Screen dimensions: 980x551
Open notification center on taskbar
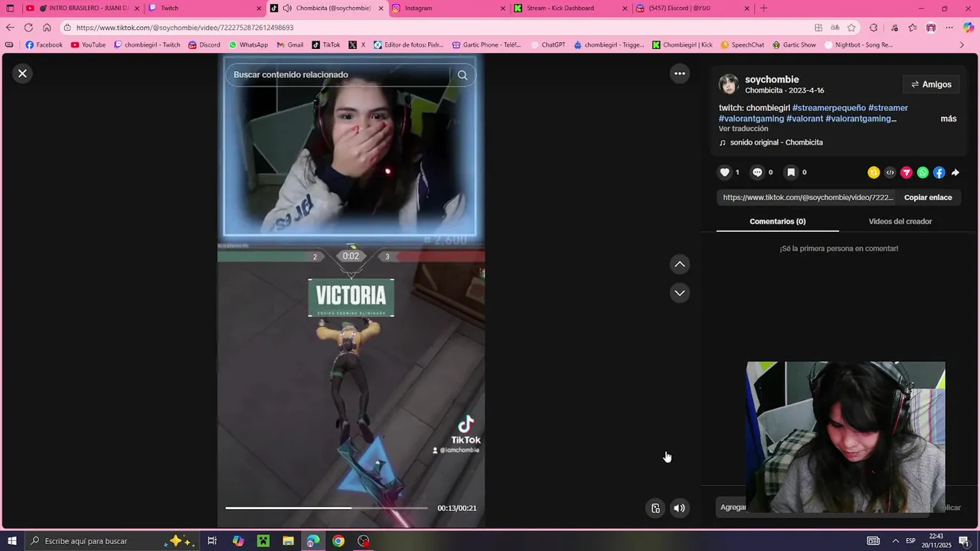point(964,541)
